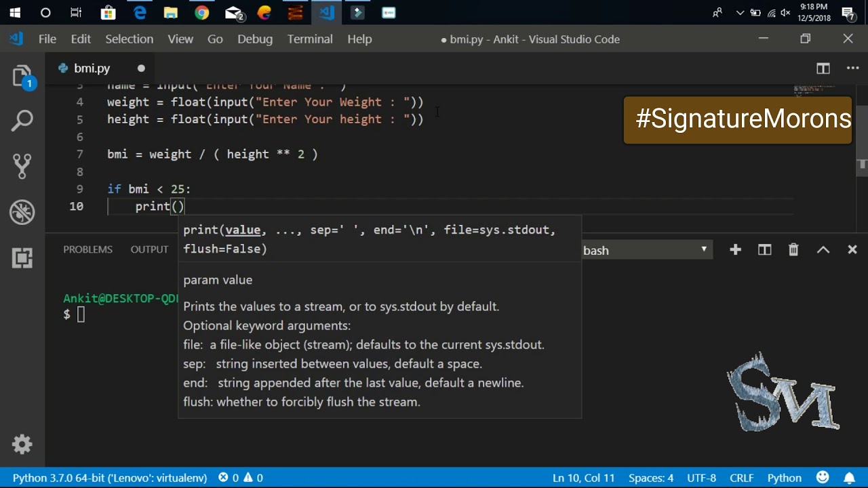Viewport: 868px width, 488px height.
Task: Change language mode Python in status bar
Action: (785, 478)
